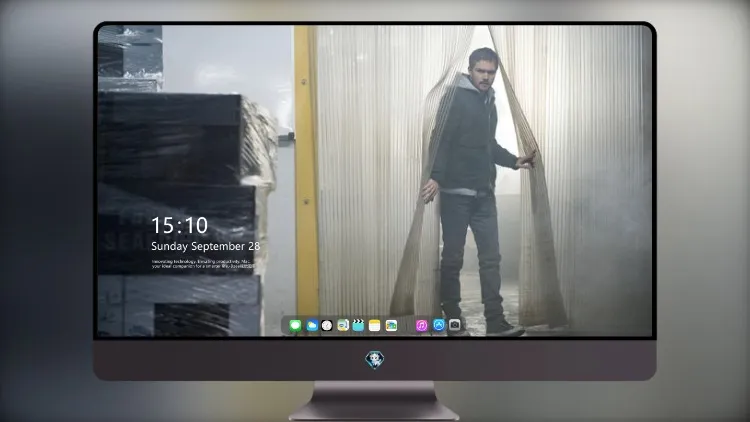Open the Notes app in the dock
Viewport: 750px width, 422px height.
tap(375, 326)
